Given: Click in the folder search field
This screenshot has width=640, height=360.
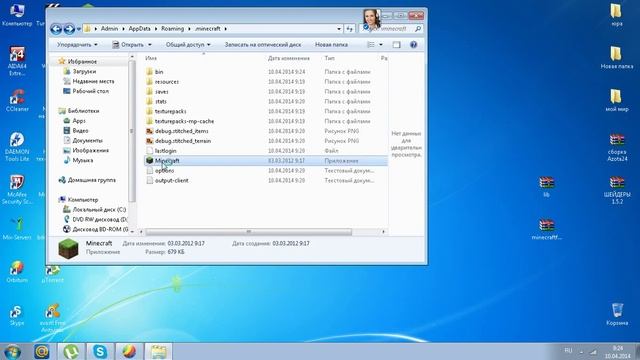Looking at the screenshot, I should [391, 29].
